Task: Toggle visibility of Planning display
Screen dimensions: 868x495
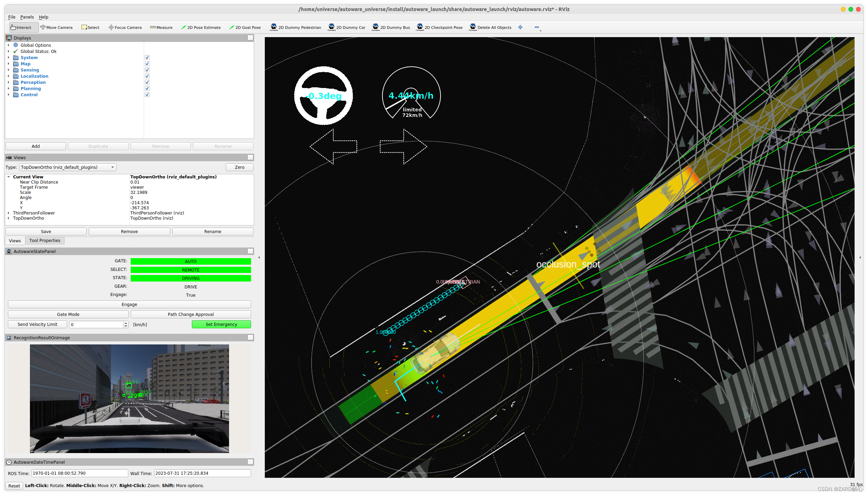Action: point(147,88)
